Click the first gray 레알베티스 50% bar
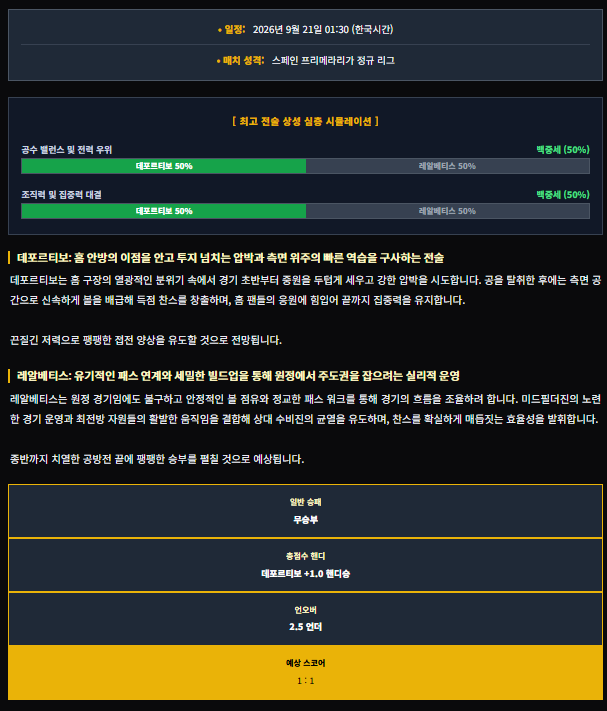 coord(447,166)
